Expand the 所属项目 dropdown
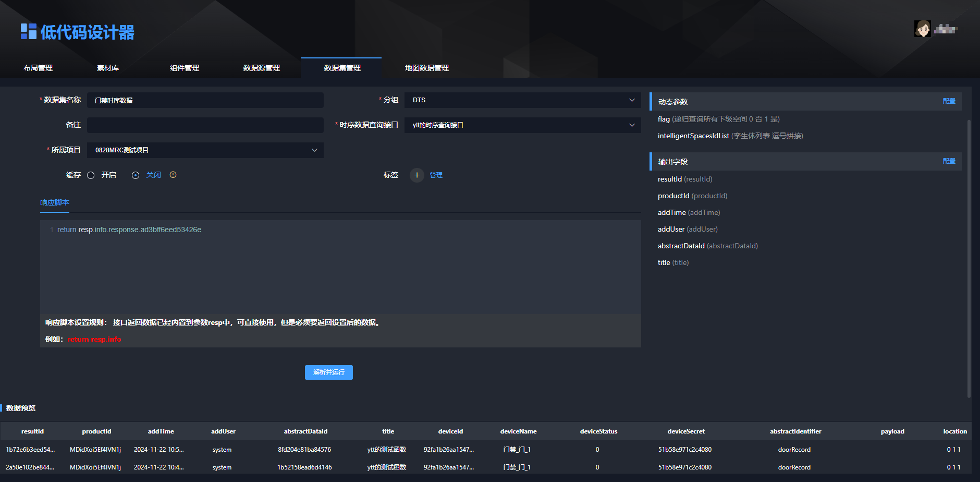 pos(205,150)
